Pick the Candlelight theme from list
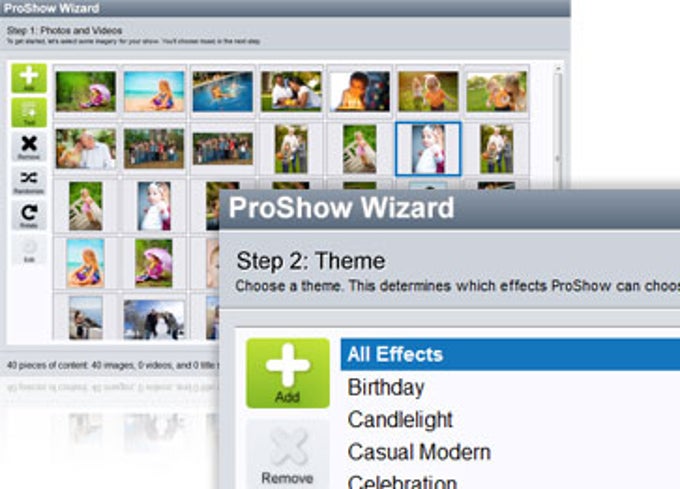The image size is (680, 489). tap(400, 420)
